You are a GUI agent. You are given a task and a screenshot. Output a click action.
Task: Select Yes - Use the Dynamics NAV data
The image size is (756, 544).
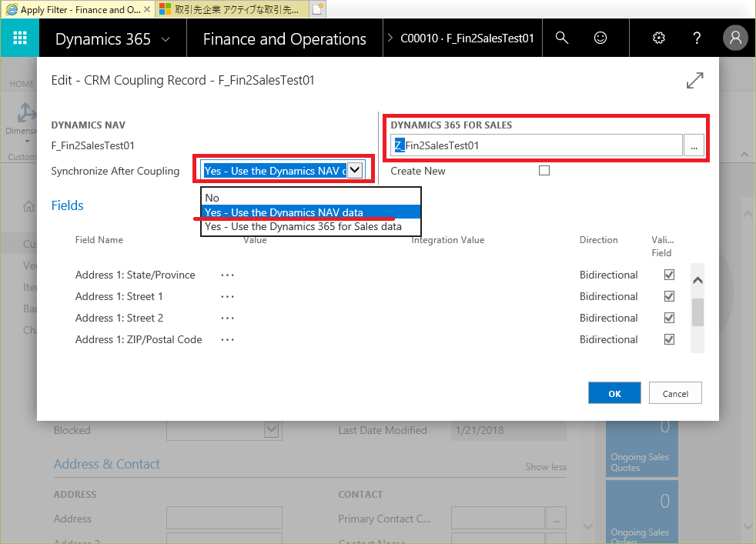pyautogui.click(x=310, y=212)
